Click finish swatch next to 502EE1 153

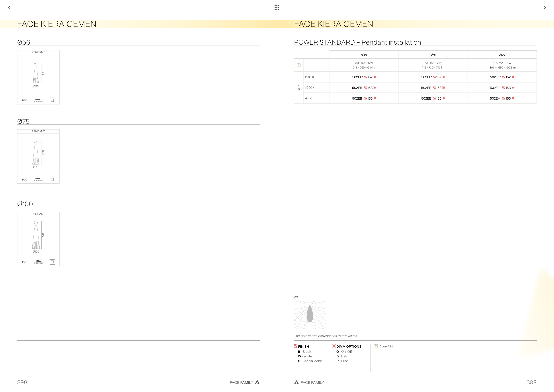434,88
